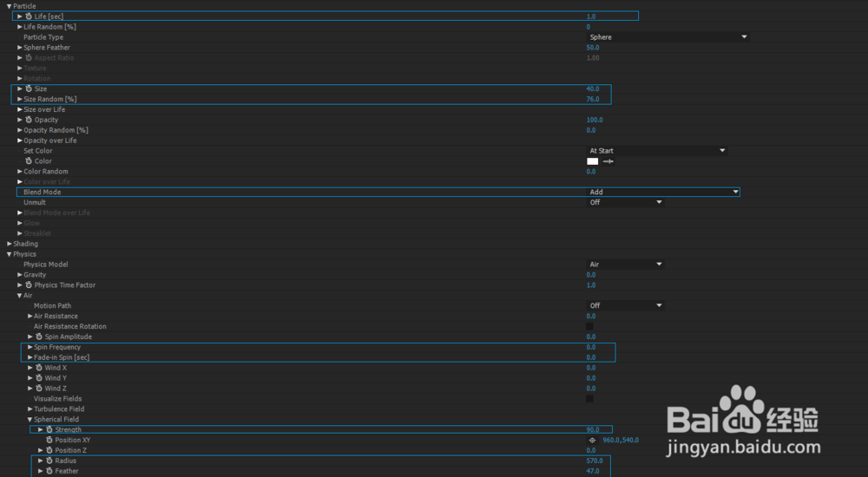Screen dimensions: 868x477
Task: Click Spherical Field Strength value 90.0
Action: pyautogui.click(x=593, y=430)
